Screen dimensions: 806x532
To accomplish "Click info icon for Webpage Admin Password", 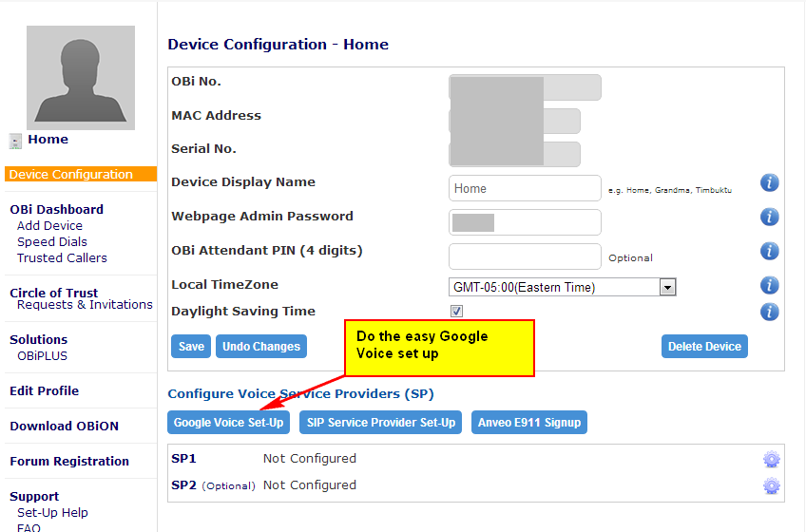I will 769,217.
